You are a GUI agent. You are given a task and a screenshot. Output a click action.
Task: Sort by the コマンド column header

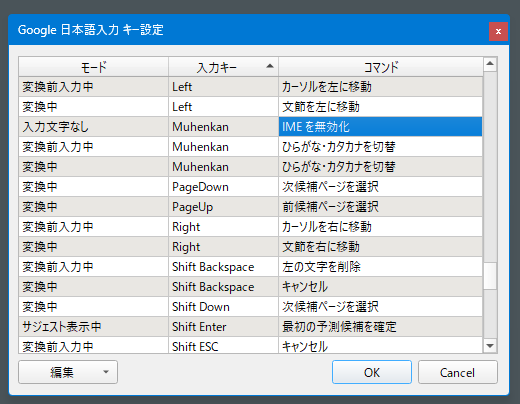click(x=381, y=67)
